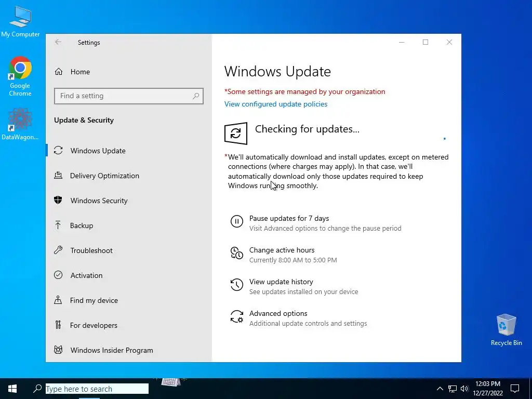The image size is (532, 399).
Task: Click 'Currently 8:00 AM to 5:00 PM' text
Action: (x=293, y=260)
